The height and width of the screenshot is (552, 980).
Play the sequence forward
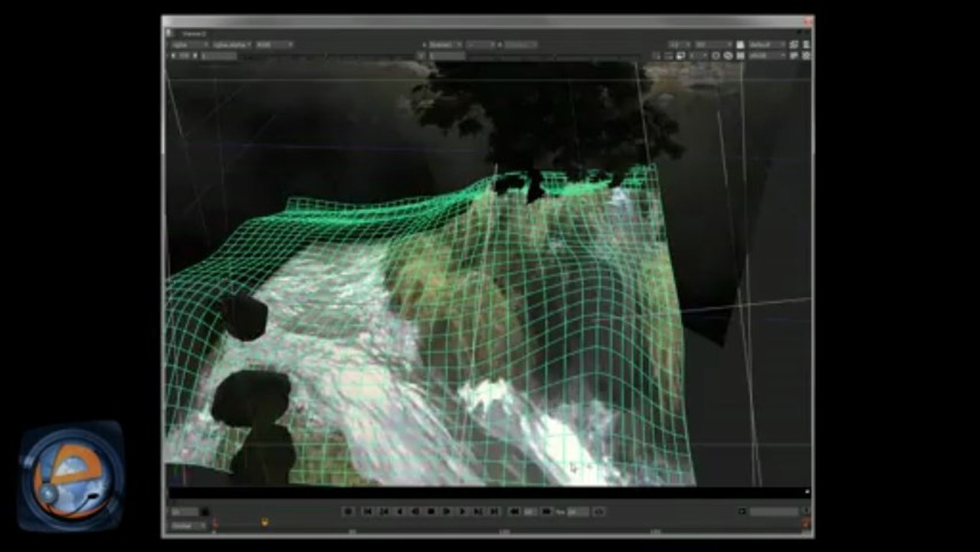(447, 511)
